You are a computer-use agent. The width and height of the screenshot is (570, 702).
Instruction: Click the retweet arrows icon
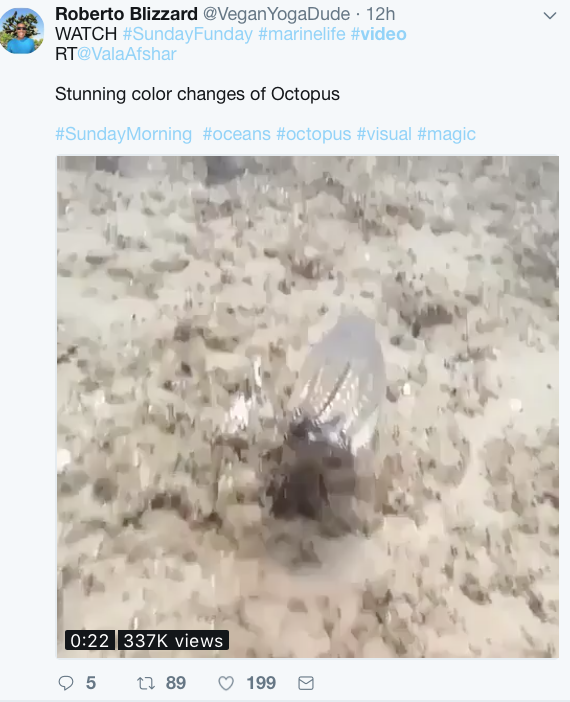click(146, 683)
